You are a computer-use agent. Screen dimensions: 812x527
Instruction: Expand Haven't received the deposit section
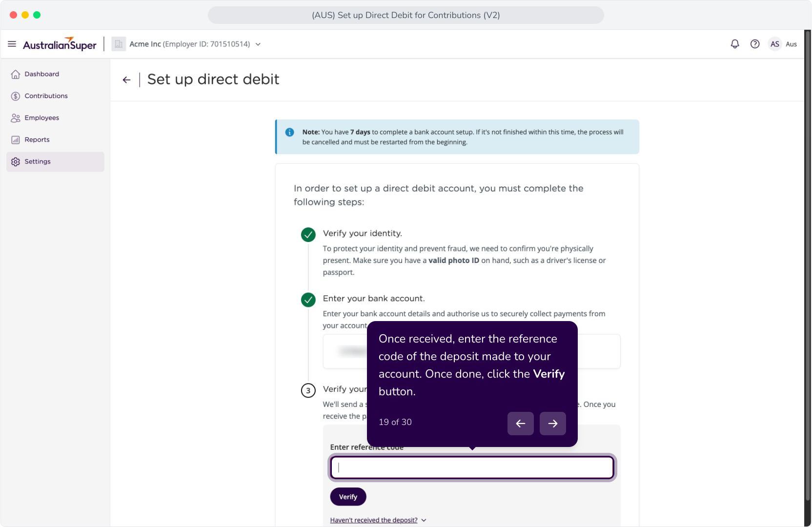coord(378,520)
